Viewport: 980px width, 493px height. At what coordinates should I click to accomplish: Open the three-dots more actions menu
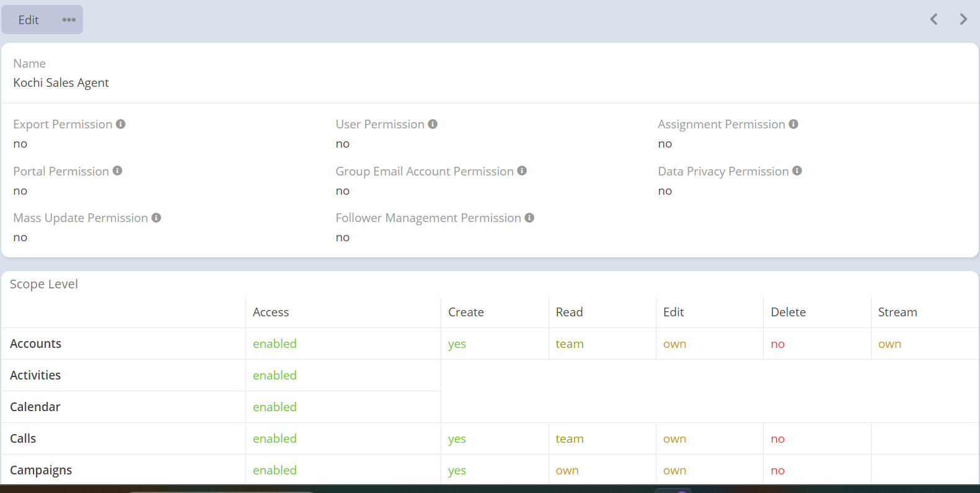[x=69, y=20]
